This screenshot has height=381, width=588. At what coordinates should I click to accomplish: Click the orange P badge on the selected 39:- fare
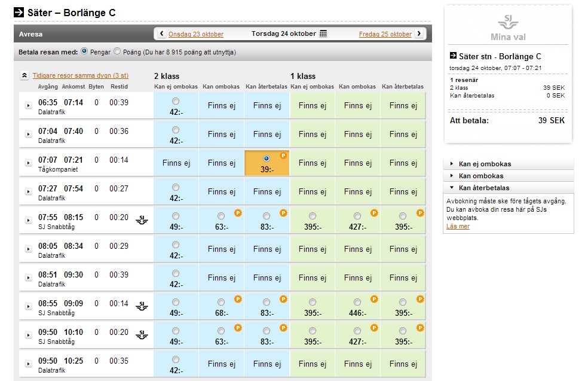(283, 155)
